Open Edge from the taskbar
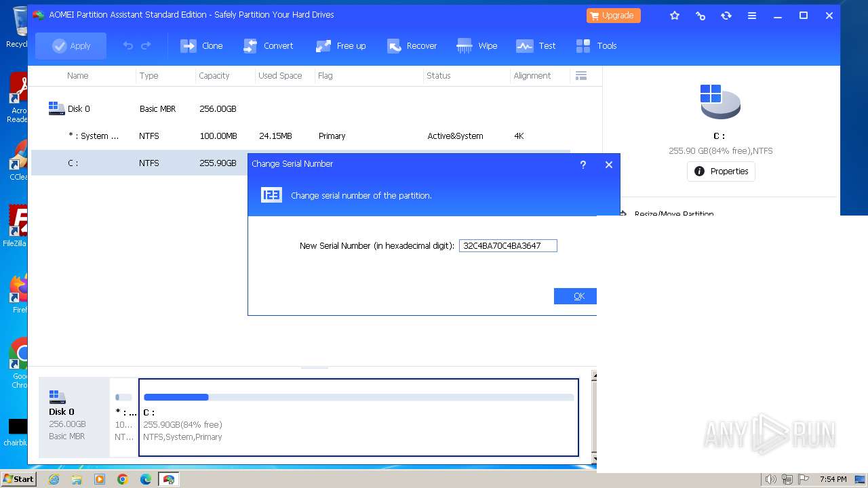 tap(146, 479)
